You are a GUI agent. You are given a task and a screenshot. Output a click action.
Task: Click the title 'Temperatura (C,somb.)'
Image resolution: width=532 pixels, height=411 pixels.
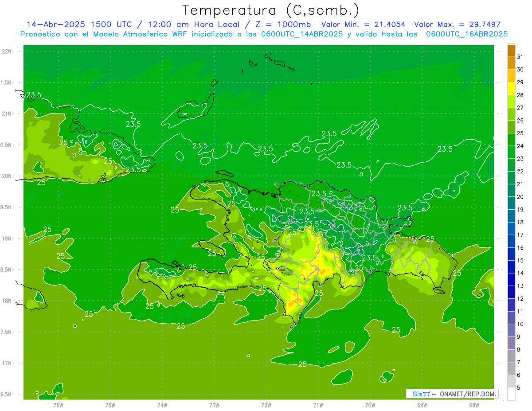click(x=270, y=10)
